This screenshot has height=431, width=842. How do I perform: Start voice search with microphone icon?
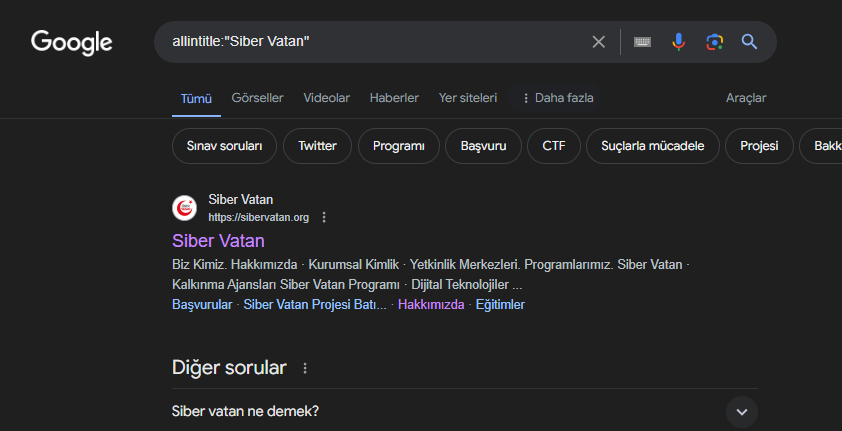678,42
